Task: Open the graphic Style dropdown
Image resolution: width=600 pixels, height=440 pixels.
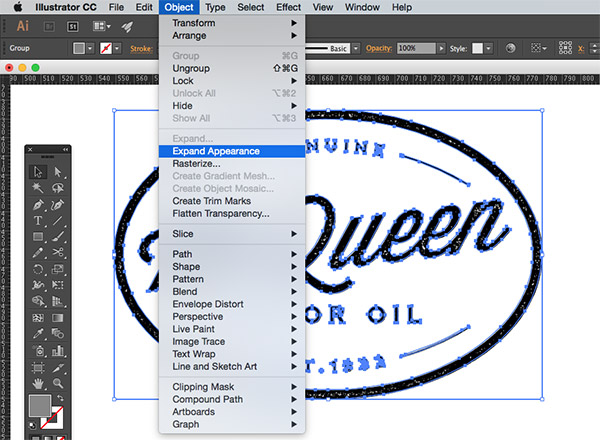Action: (489, 49)
